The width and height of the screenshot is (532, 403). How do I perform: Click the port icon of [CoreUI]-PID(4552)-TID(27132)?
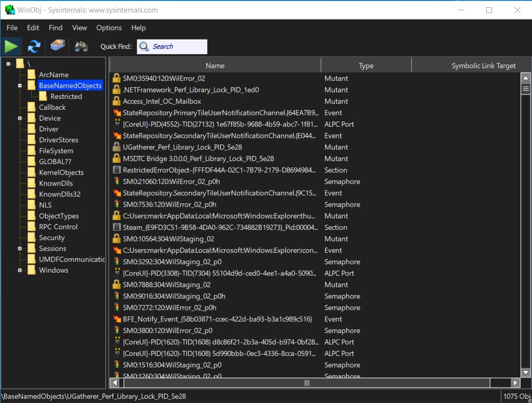click(117, 124)
